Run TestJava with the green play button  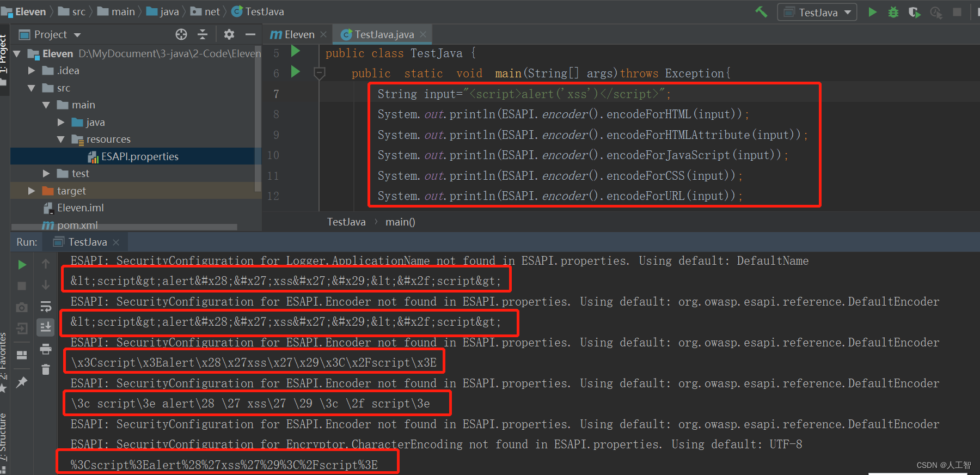pos(872,12)
